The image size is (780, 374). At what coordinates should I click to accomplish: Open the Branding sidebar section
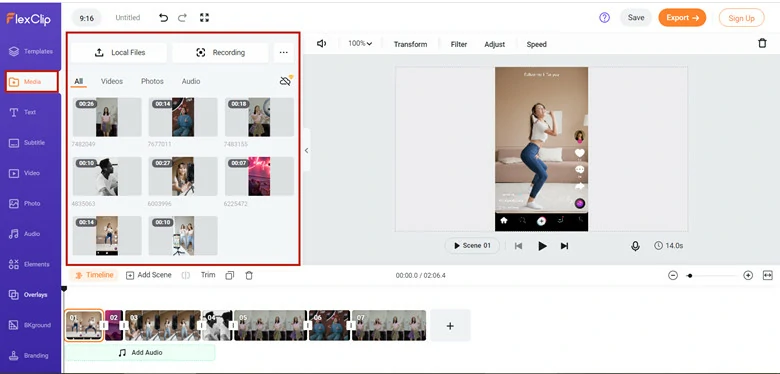[x=28, y=355]
